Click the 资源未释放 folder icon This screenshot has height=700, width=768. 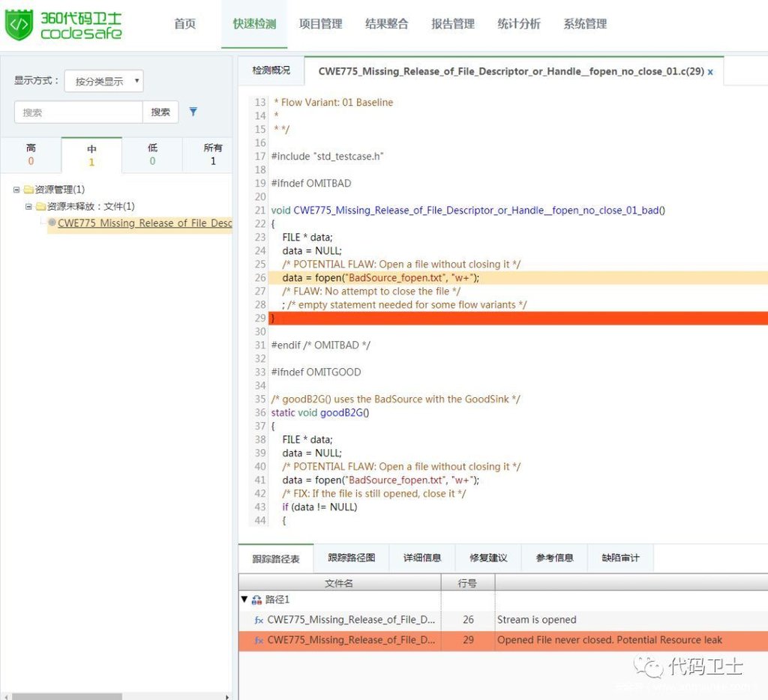[40, 206]
